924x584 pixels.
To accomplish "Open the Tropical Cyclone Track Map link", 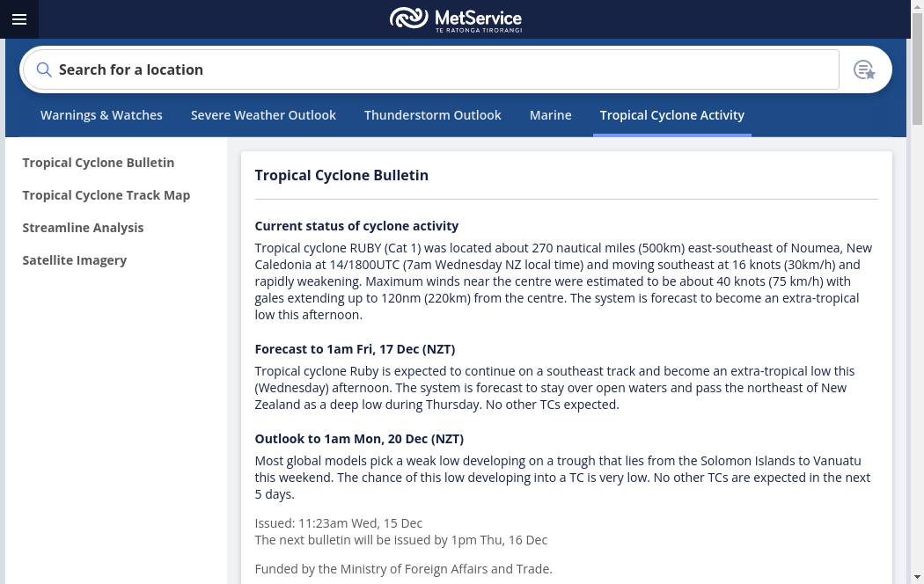I will tap(106, 195).
